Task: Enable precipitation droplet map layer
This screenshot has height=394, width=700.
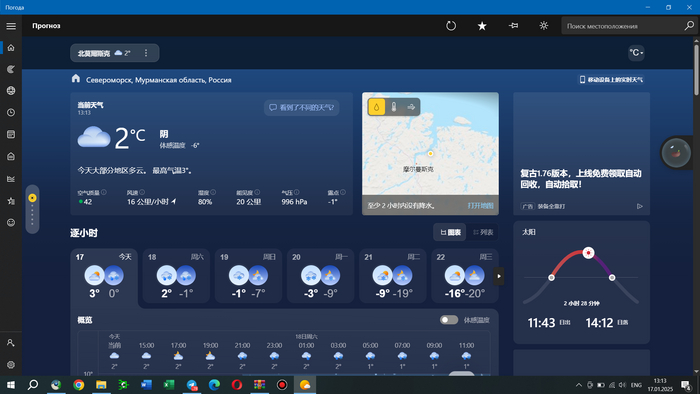Action: 377,107
